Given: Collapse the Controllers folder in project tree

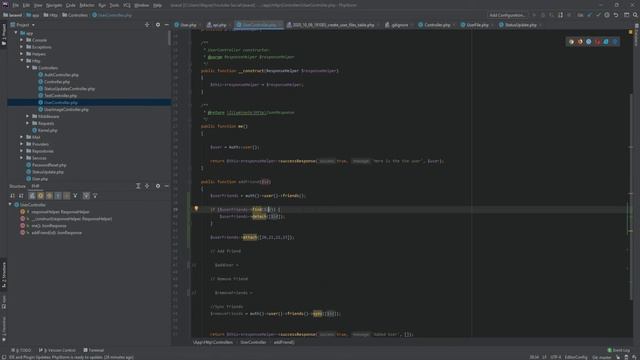Looking at the screenshot, I should (x=28, y=68).
